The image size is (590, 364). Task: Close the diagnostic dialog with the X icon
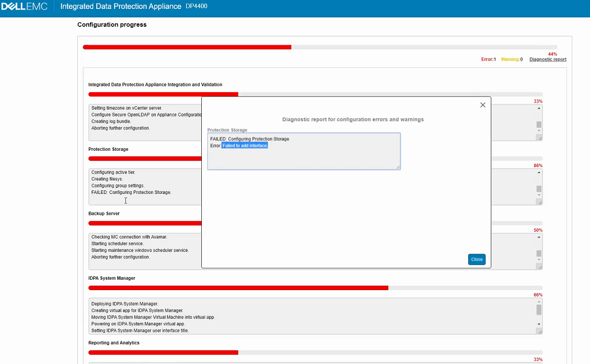coord(482,105)
